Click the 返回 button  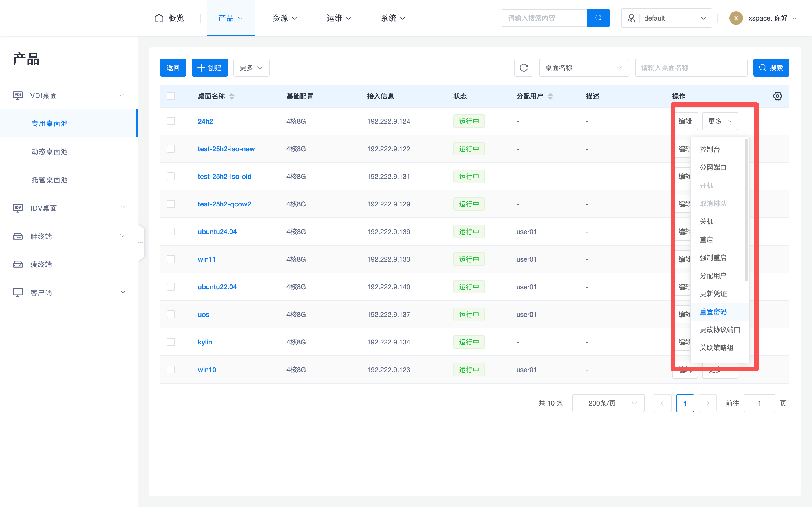click(173, 68)
